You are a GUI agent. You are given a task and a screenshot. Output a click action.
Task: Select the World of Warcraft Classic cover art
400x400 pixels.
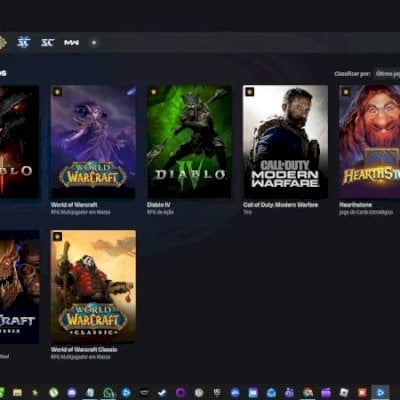pyautogui.click(x=93, y=287)
